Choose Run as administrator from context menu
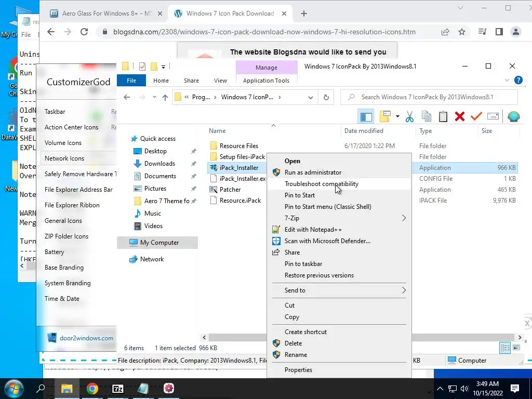This screenshot has width=532, height=399. click(313, 172)
